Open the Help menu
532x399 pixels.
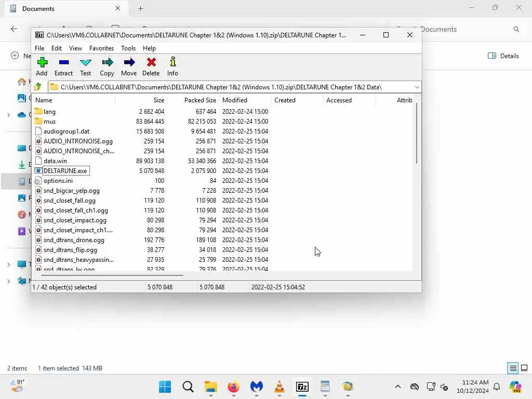[149, 48]
